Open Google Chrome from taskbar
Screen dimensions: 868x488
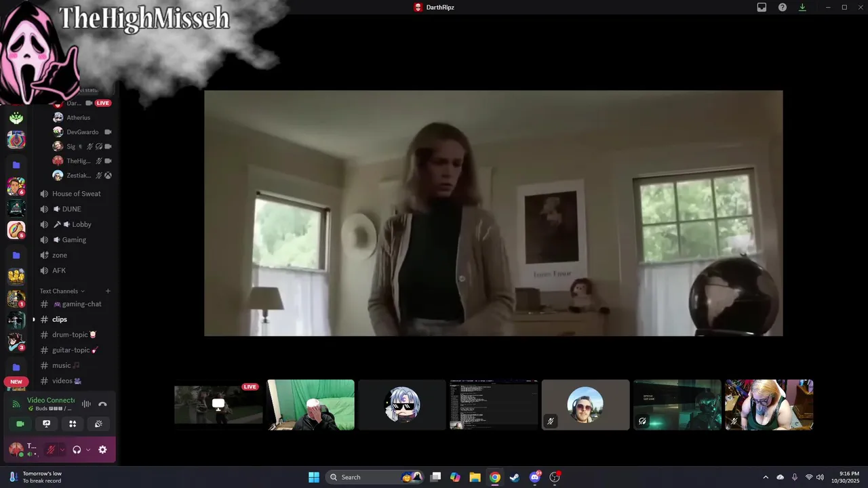point(495,477)
